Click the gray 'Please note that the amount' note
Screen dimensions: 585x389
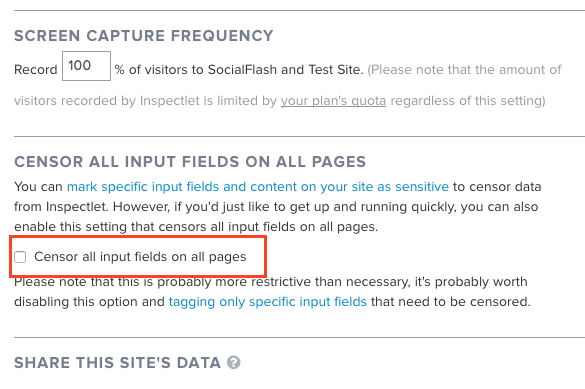click(x=464, y=70)
